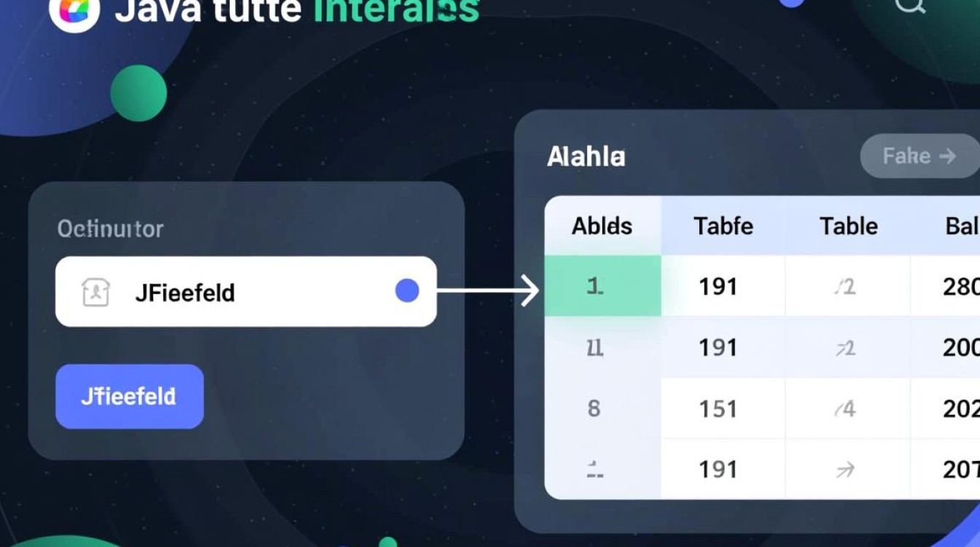Select the Ablds column header
Screen dimensions: 980x547
[602, 226]
